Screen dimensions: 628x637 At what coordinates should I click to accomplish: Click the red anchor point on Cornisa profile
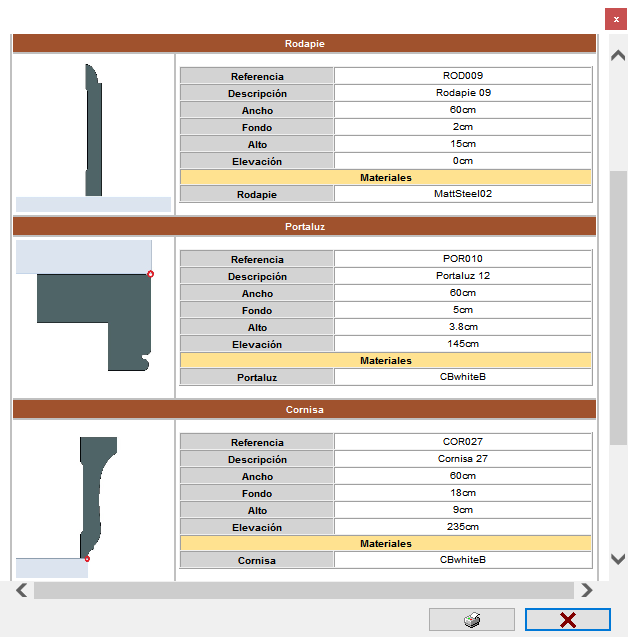[87, 559]
